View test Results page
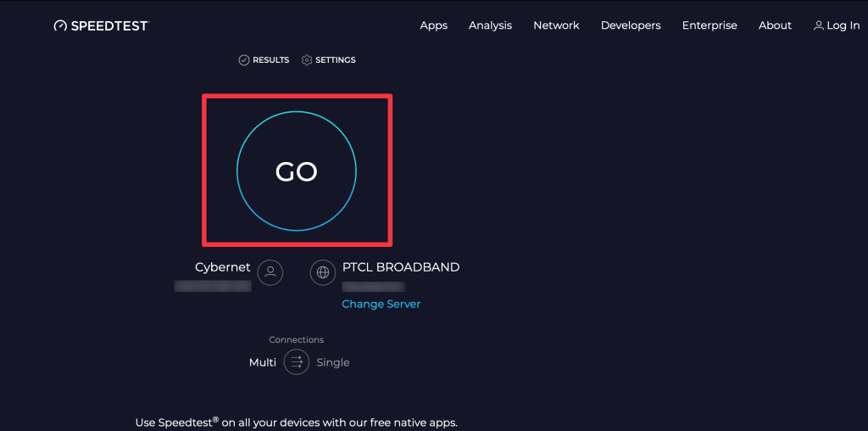This screenshot has height=431, width=868. (x=270, y=60)
